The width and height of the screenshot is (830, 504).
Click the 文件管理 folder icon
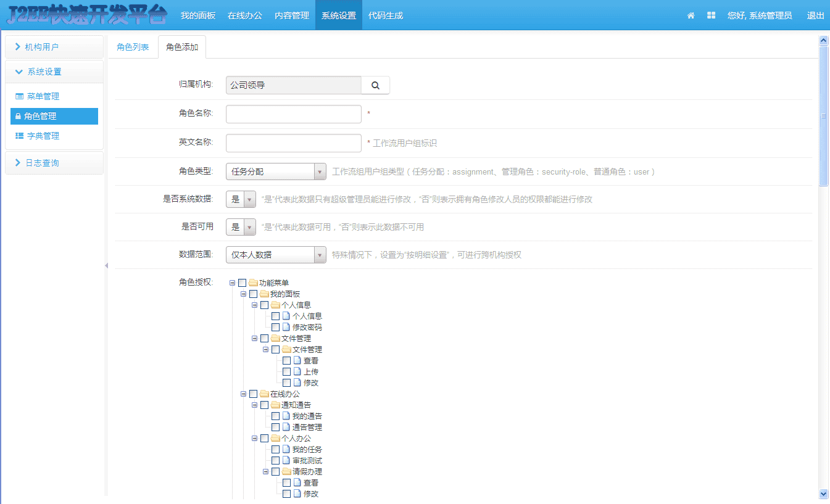tap(276, 338)
